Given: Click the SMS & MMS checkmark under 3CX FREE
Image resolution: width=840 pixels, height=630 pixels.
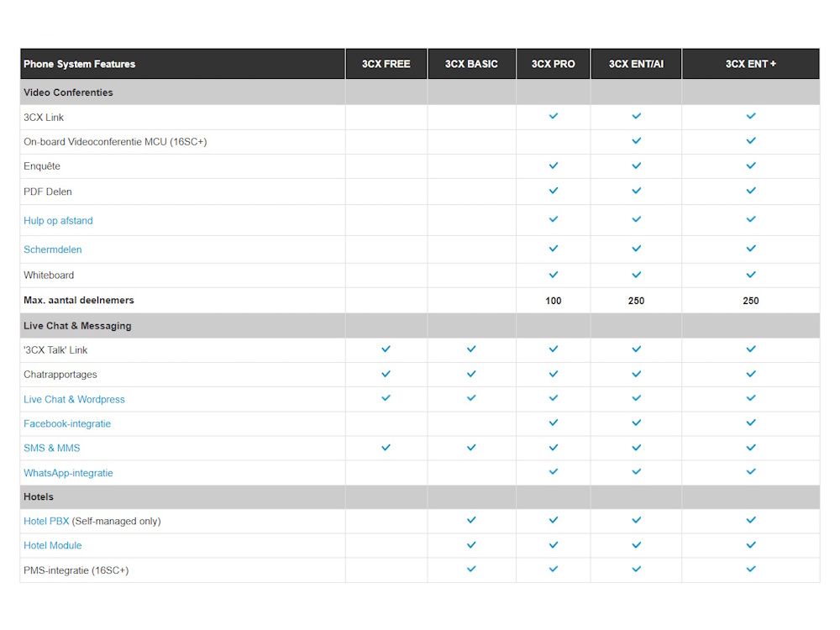Looking at the screenshot, I should coord(386,448).
